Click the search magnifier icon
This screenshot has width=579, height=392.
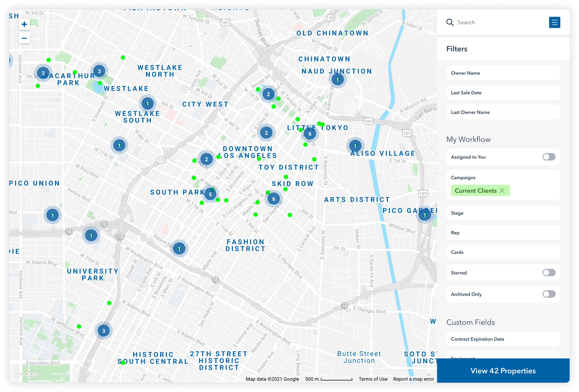tap(450, 22)
